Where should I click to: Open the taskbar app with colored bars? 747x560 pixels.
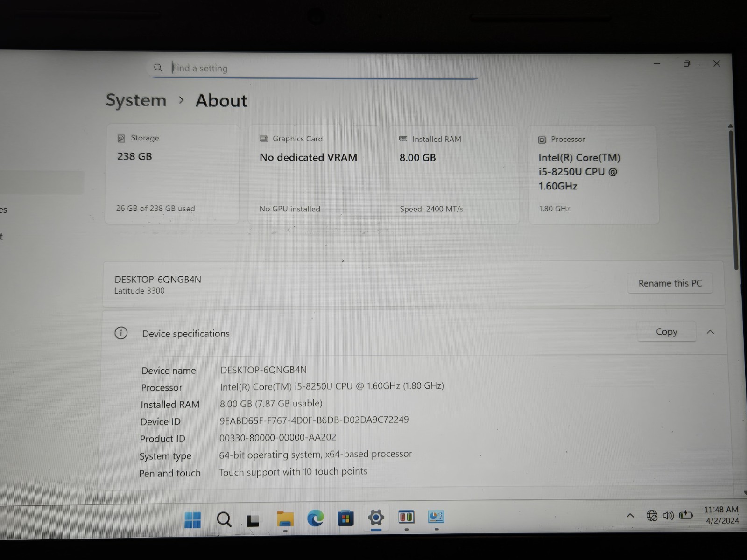tap(406, 517)
